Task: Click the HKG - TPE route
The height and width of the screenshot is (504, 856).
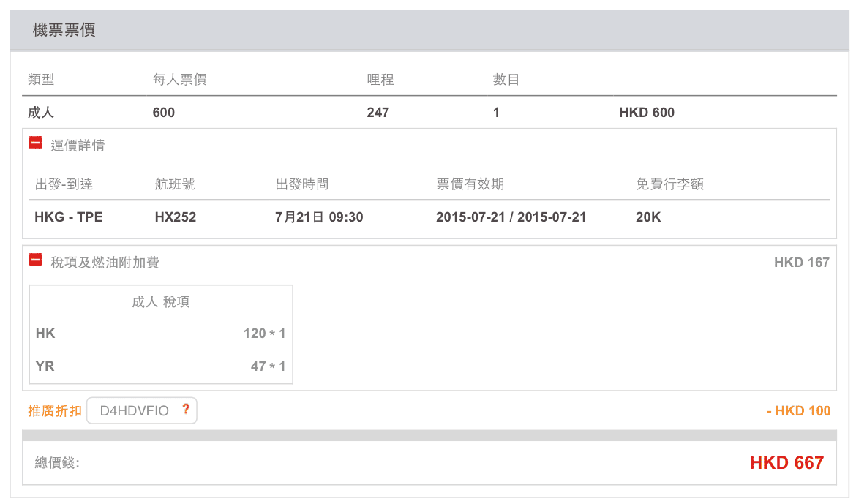Action: pos(69,217)
